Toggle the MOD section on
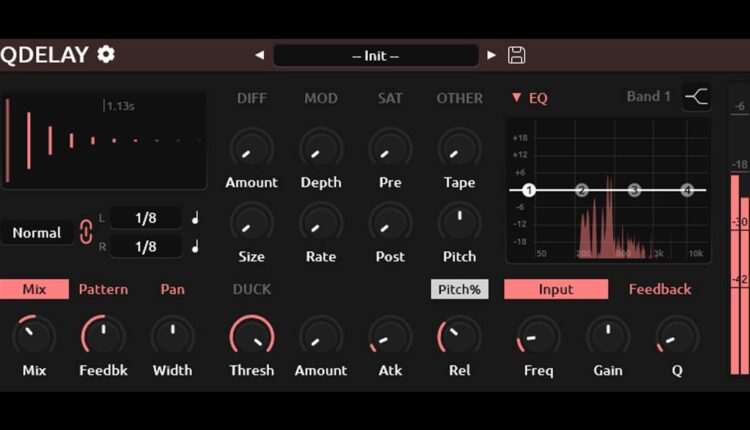 321,98
